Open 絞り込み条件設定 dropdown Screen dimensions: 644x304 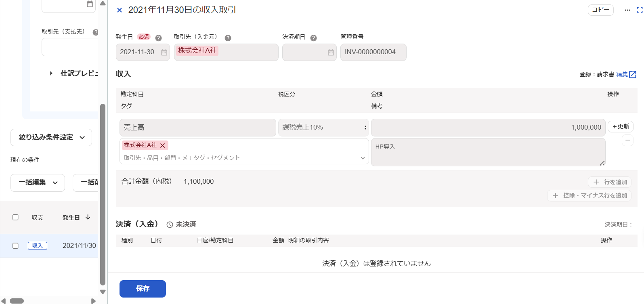click(51, 137)
